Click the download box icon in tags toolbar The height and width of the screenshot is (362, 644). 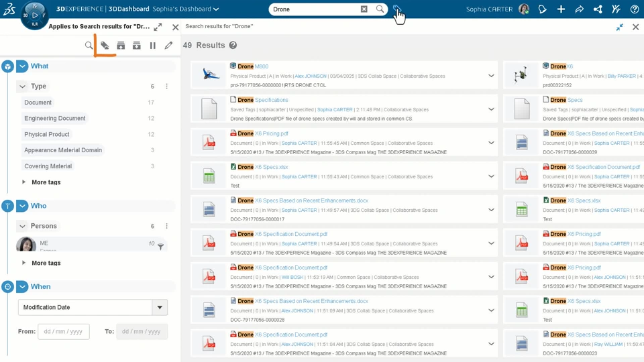pyautogui.click(x=137, y=45)
